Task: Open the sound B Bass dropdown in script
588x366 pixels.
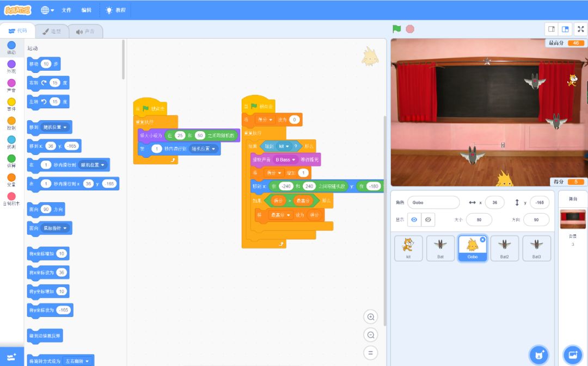Action: pos(285,159)
